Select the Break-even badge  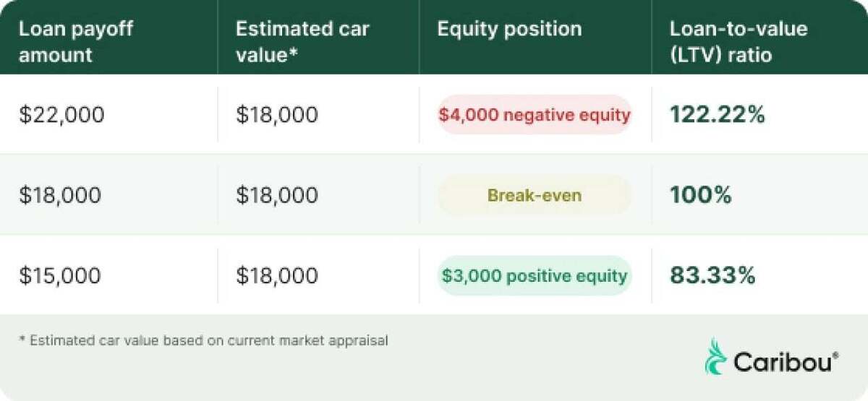535,195
